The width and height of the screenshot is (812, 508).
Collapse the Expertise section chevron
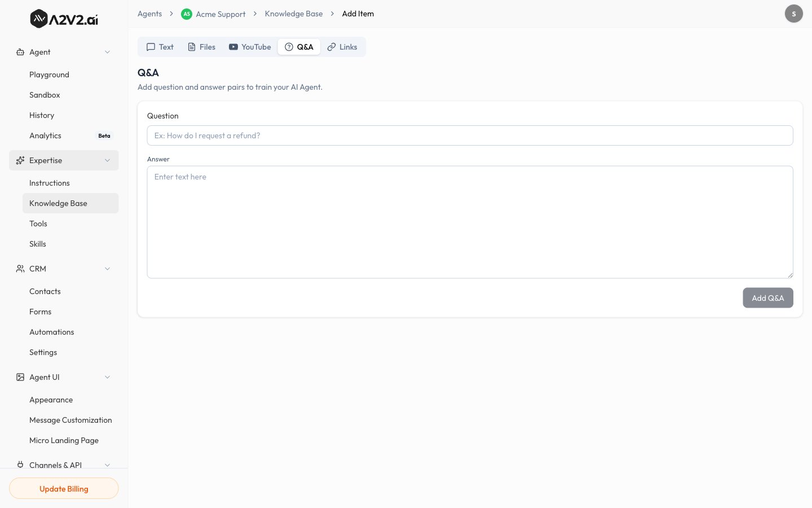(x=107, y=160)
